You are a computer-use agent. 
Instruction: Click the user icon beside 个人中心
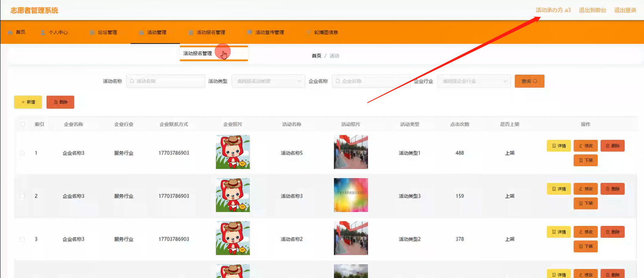click(43, 32)
